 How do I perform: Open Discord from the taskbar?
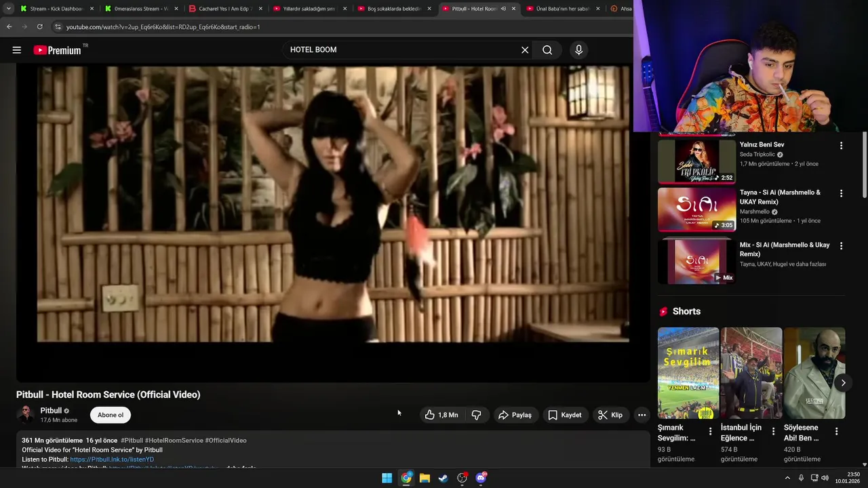pyautogui.click(x=481, y=478)
